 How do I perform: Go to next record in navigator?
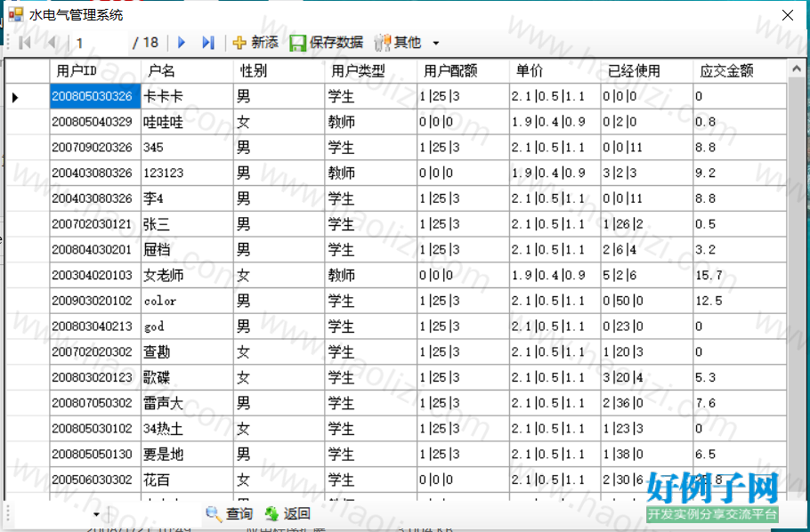point(182,43)
